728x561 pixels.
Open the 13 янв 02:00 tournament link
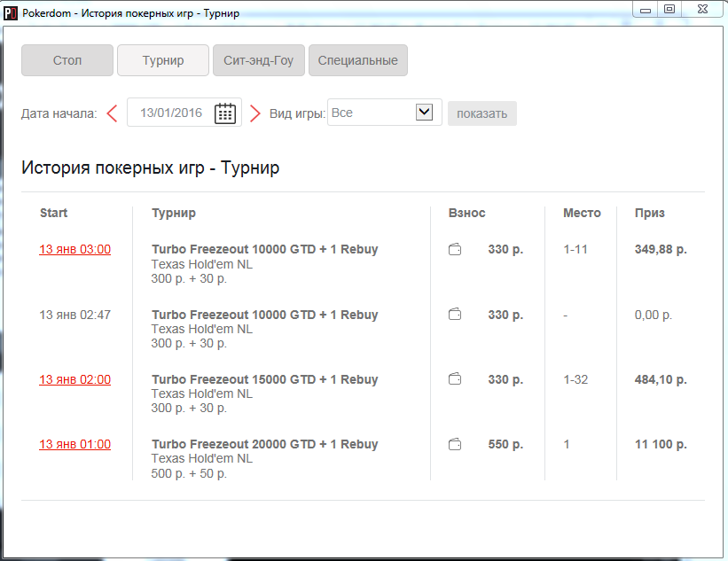point(74,379)
